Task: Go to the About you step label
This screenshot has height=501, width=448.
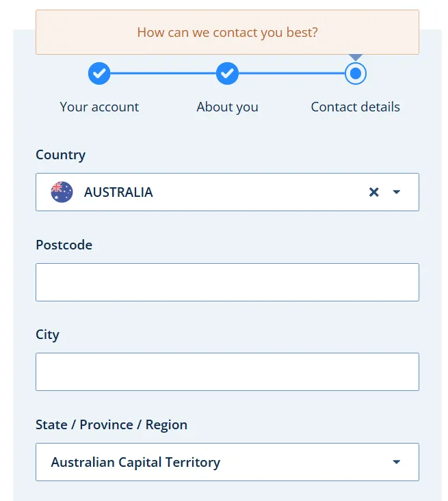Action: click(x=227, y=107)
